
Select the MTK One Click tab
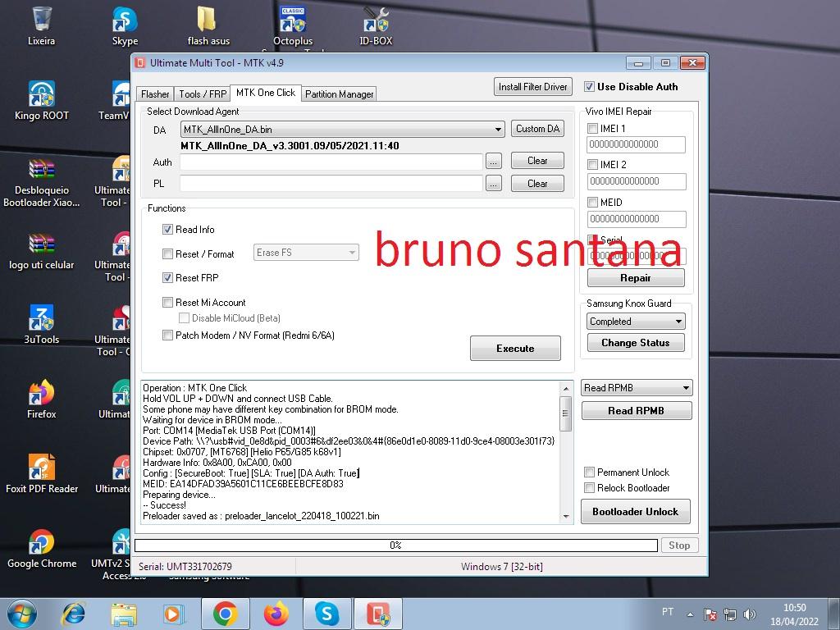266,93
